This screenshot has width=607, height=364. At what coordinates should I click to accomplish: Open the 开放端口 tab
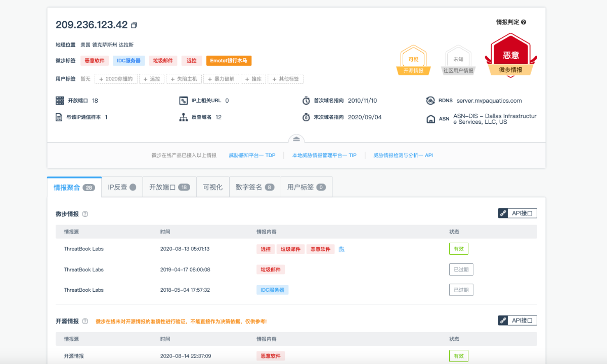(169, 187)
